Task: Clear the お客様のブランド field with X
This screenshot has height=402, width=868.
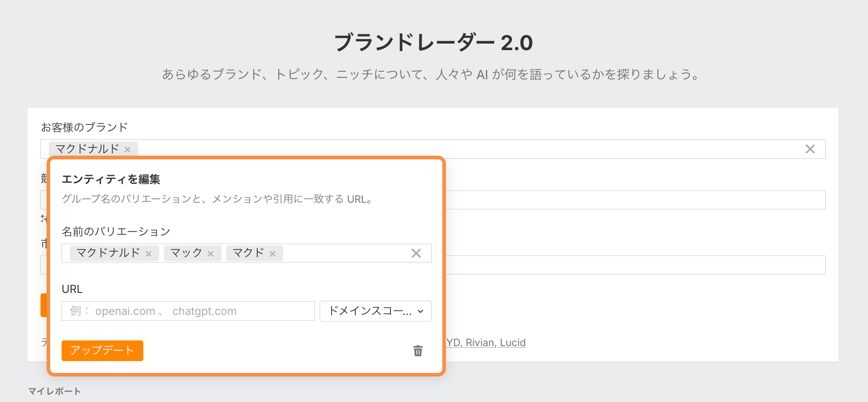Action: [x=810, y=149]
